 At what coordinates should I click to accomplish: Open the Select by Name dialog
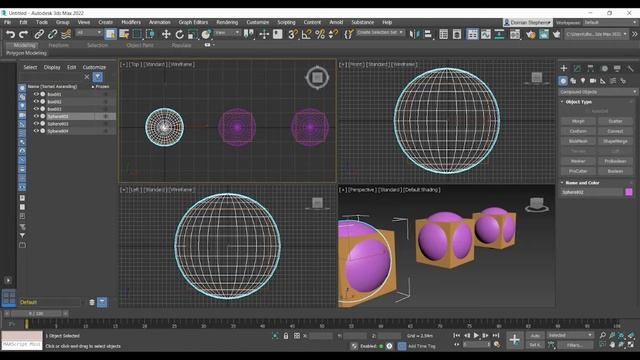pos(124,34)
